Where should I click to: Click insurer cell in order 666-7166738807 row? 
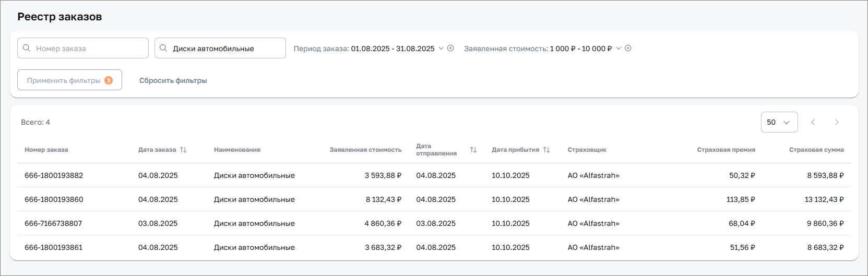[x=593, y=223]
